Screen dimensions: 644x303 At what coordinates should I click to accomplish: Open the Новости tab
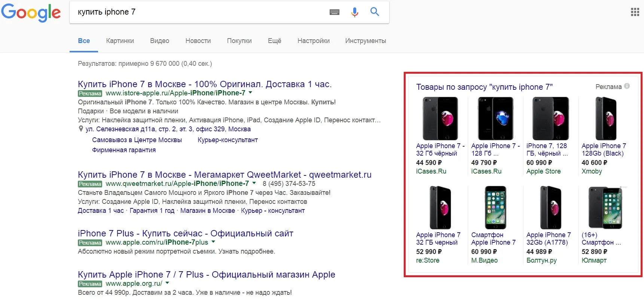point(198,41)
